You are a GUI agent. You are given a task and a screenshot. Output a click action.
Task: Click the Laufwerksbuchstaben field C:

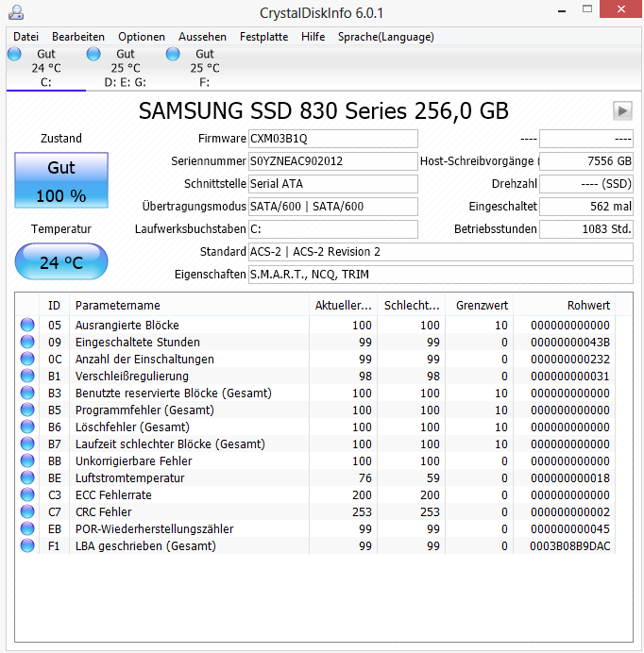click(x=333, y=229)
